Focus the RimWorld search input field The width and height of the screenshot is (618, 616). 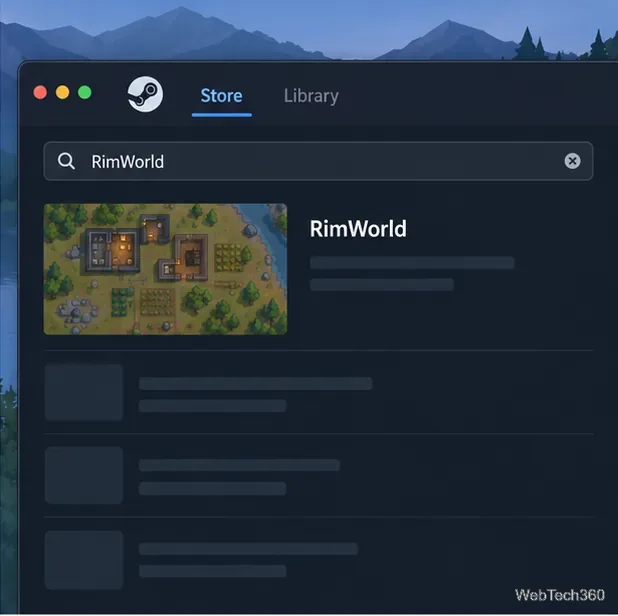pyautogui.click(x=318, y=161)
